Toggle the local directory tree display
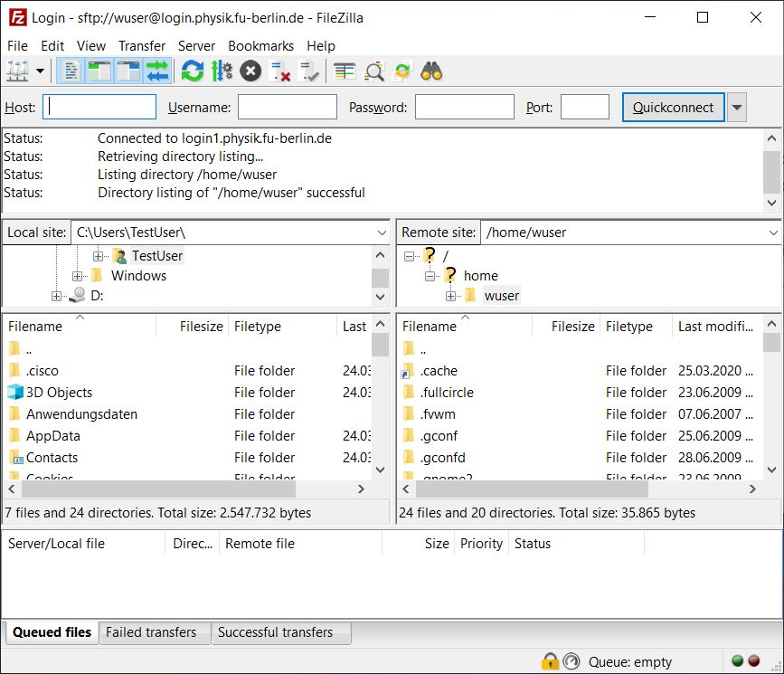784x674 pixels. [100, 71]
